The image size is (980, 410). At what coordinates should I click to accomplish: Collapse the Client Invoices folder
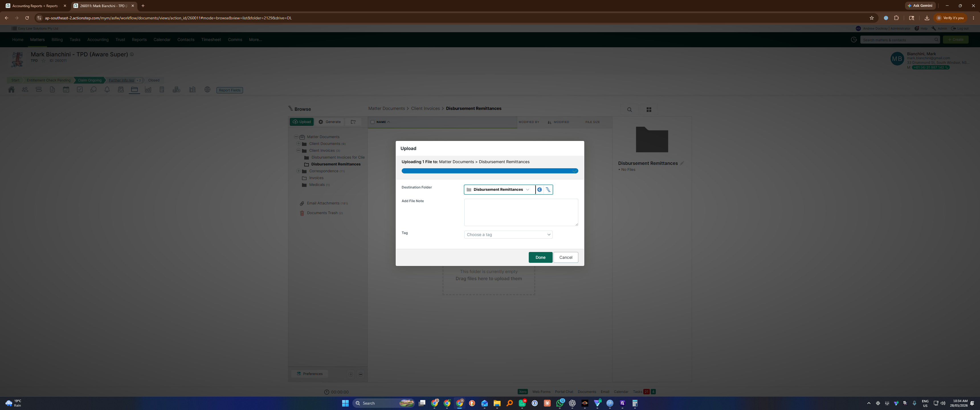299,151
